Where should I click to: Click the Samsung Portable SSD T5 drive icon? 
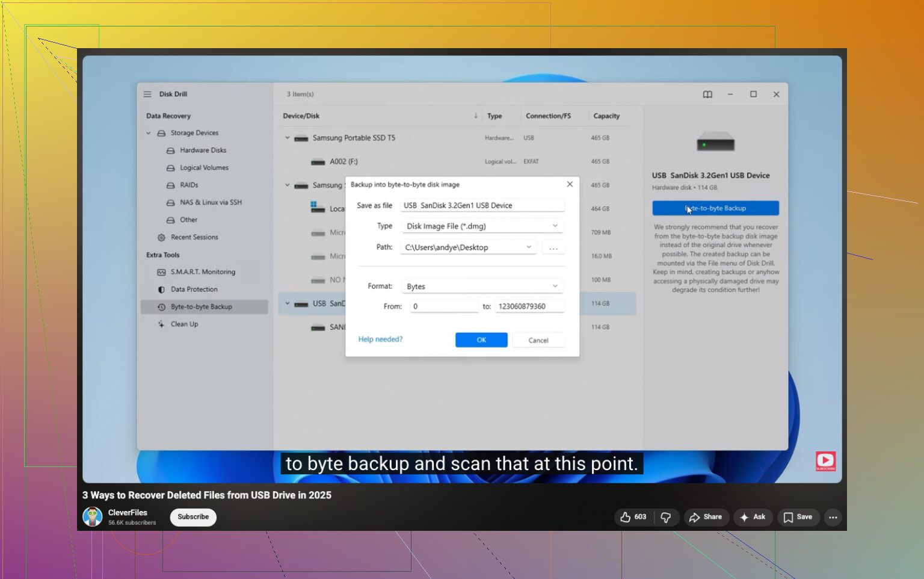tap(301, 139)
